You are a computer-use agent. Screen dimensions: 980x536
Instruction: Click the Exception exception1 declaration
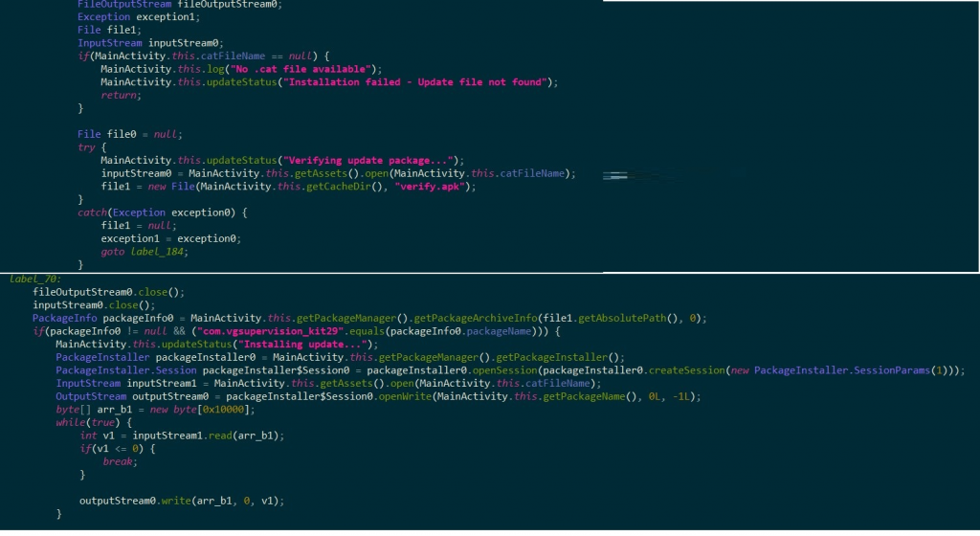click(139, 17)
